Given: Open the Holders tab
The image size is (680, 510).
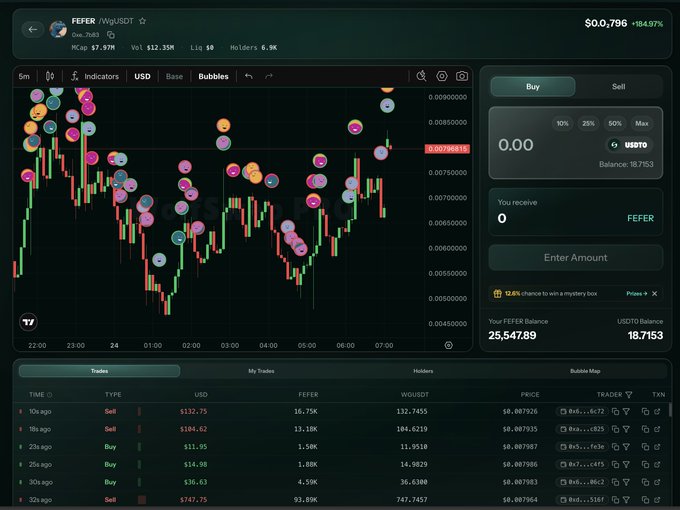Looking at the screenshot, I should pyautogui.click(x=423, y=371).
